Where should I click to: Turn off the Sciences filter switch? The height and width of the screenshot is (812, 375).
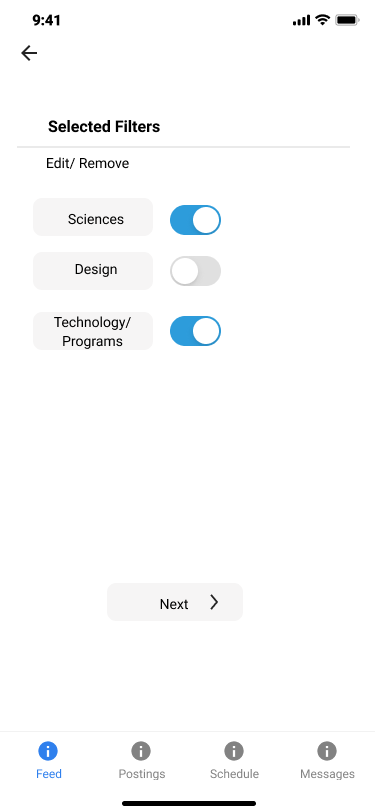[x=195, y=220]
